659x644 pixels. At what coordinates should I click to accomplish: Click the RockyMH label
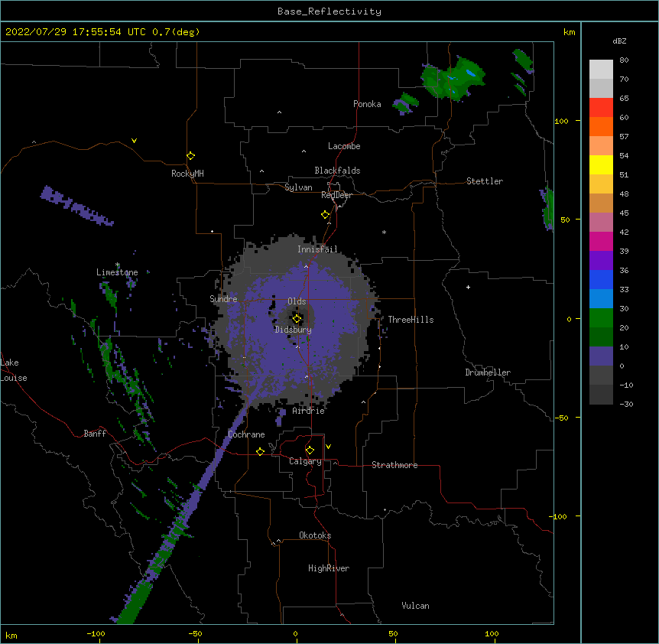coord(187,174)
